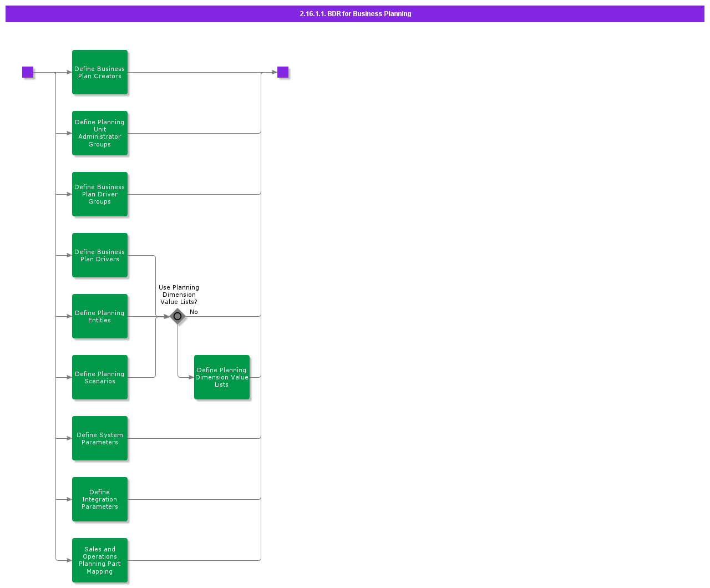The image size is (710, 588).
Task: Open the Define Business Plan Creators step
Action: click(100, 72)
